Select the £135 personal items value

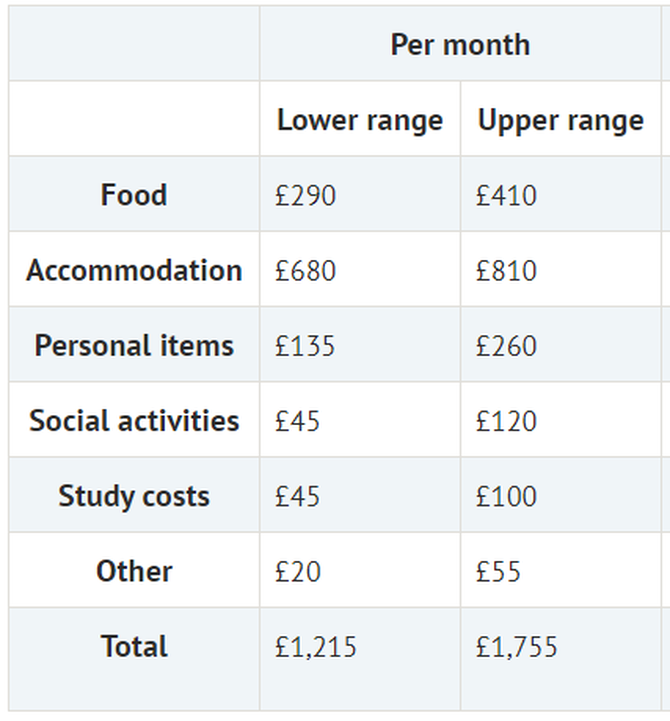pos(305,346)
